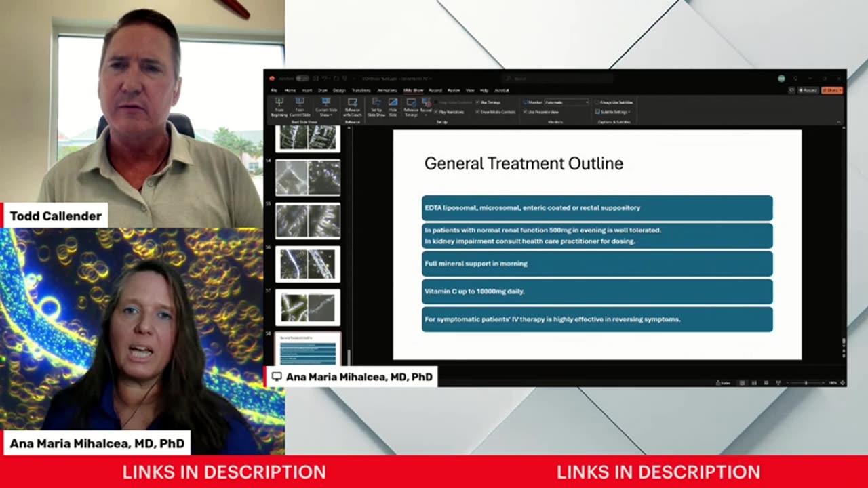Open Custom Slide Show dropdown
The width and height of the screenshot is (868, 488).
[326, 107]
